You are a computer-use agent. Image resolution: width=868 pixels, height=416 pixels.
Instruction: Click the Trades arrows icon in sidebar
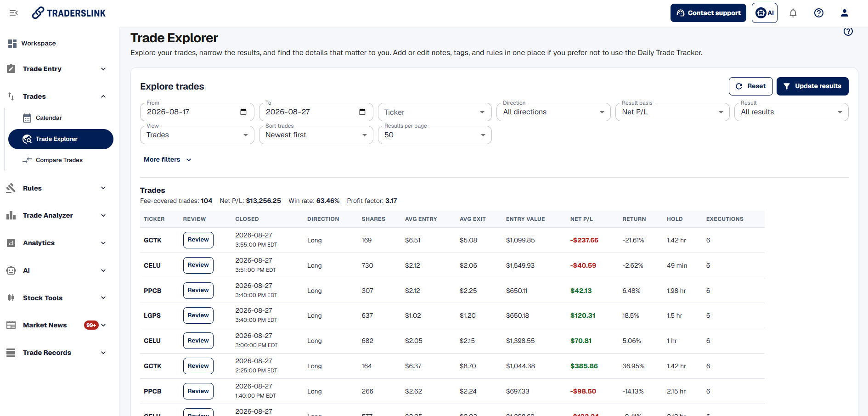(x=11, y=96)
